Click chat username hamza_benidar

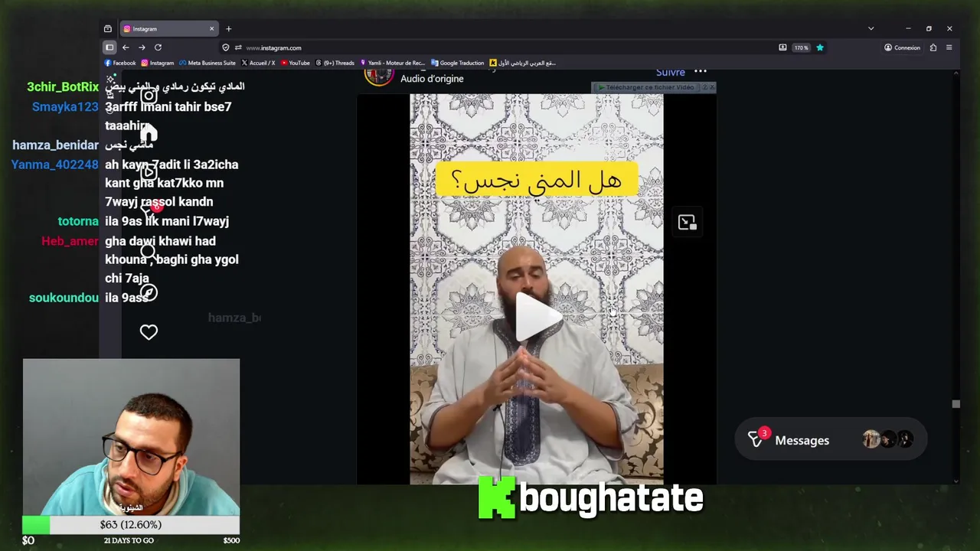(x=55, y=145)
